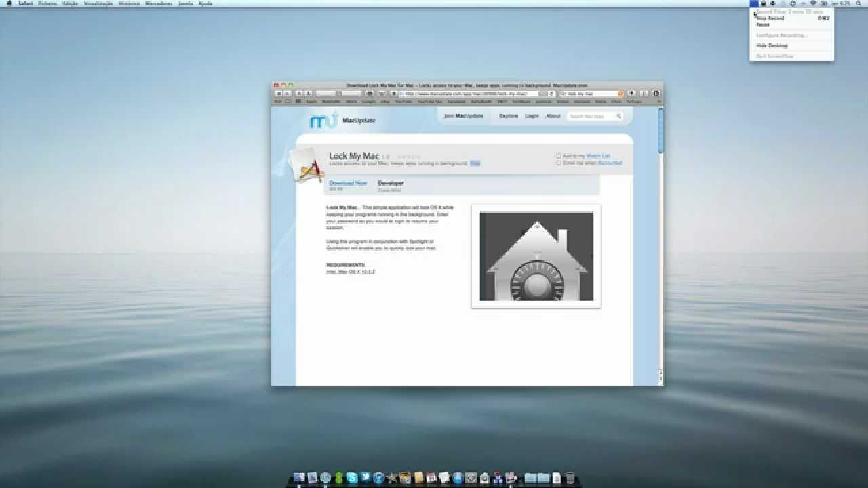Click Safari's forward button
The height and width of the screenshot is (488, 868).
(x=288, y=94)
